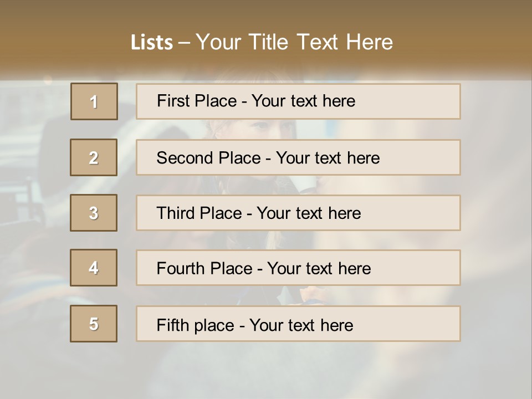Viewport: 532px width, 399px height.
Task: Select the box numbered 4
Action: pyautogui.click(x=94, y=268)
